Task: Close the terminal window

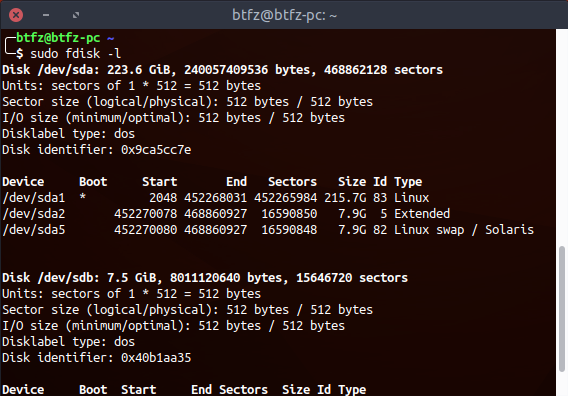Action: click(x=16, y=15)
